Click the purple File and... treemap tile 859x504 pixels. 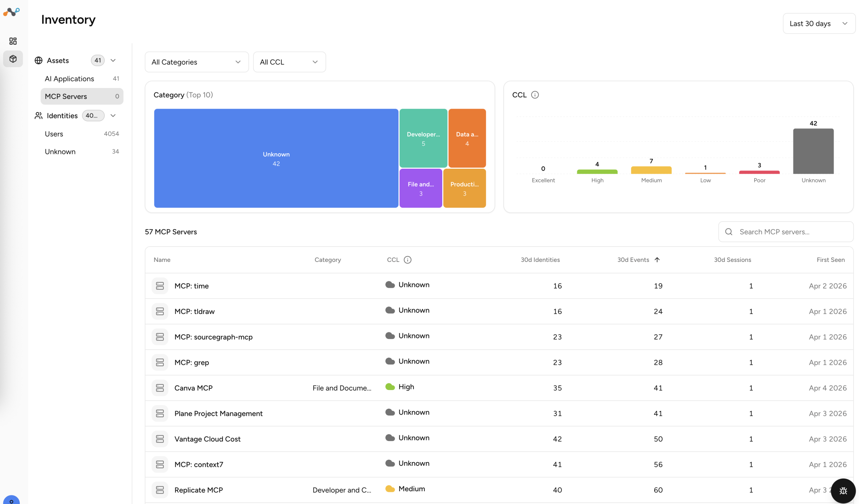coord(421,188)
